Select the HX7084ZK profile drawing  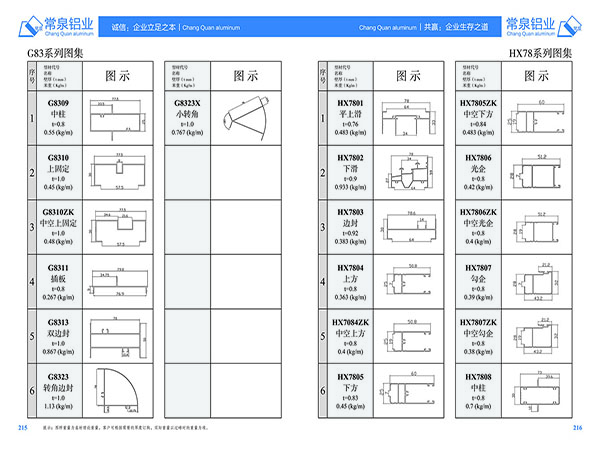pyautogui.click(x=408, y=337)
